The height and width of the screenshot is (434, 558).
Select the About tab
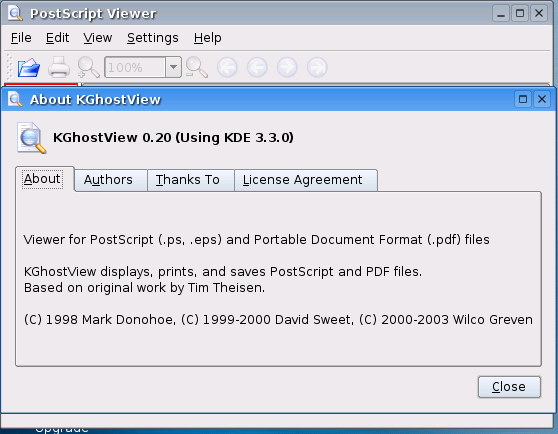tap(45, 179)
